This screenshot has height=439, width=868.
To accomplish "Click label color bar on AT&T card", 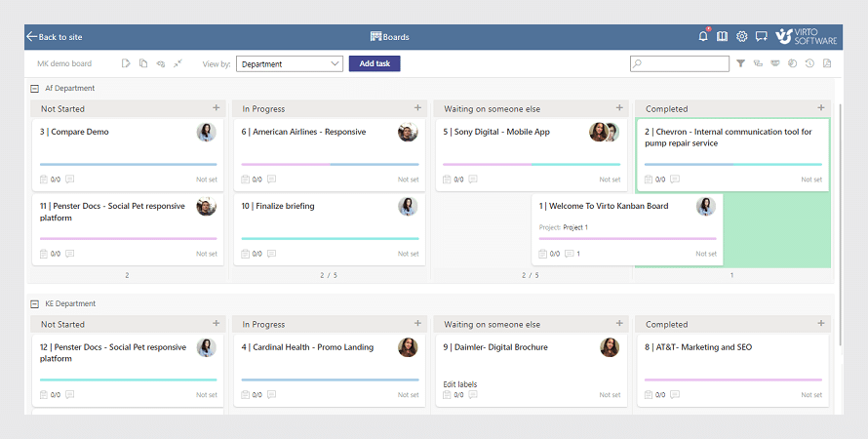I will [733, 379].
